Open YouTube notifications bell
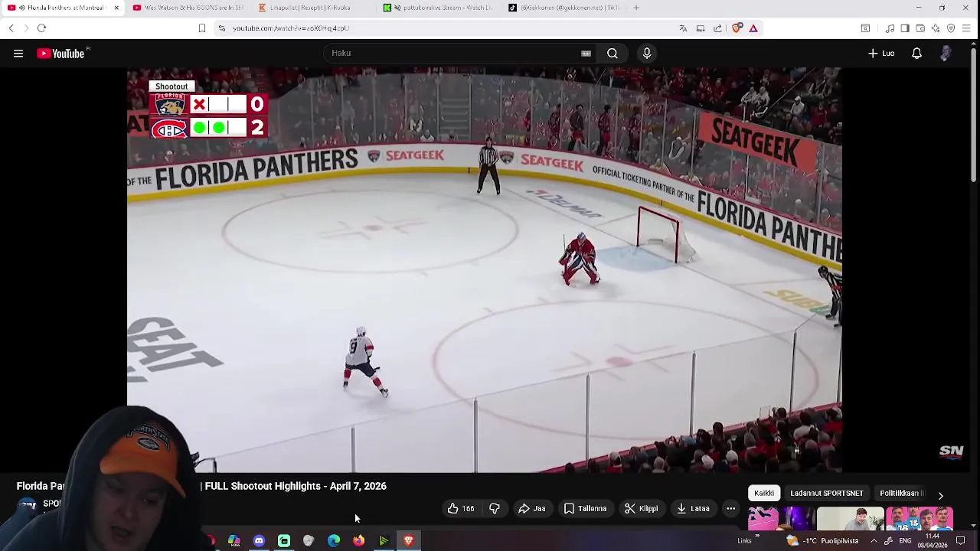Viewport: 980px width, 551px height. pyautogui.click(x=916, y=54)
